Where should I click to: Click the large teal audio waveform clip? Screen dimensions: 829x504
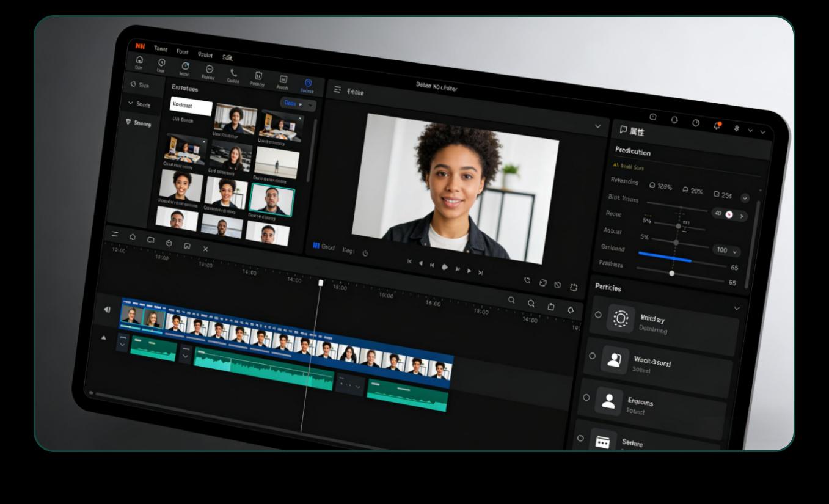pos(264,368)
